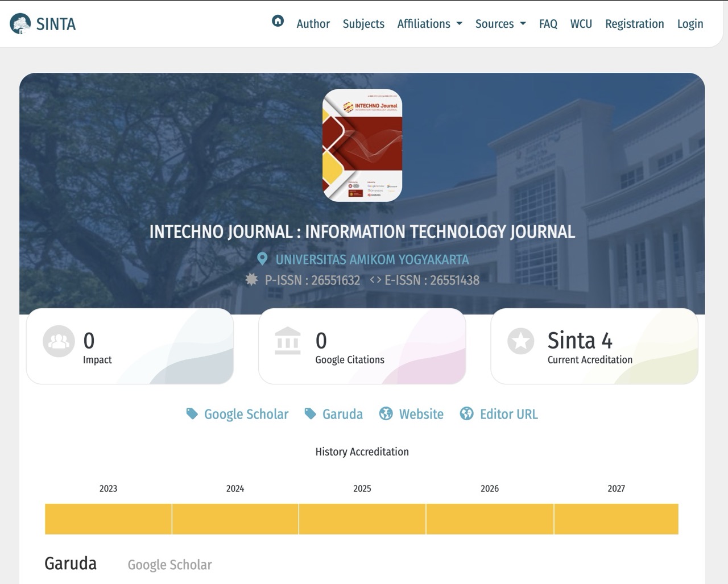Click the Impact people icon
The height and width of the screenshot is (584, 728).
point(59,341)
